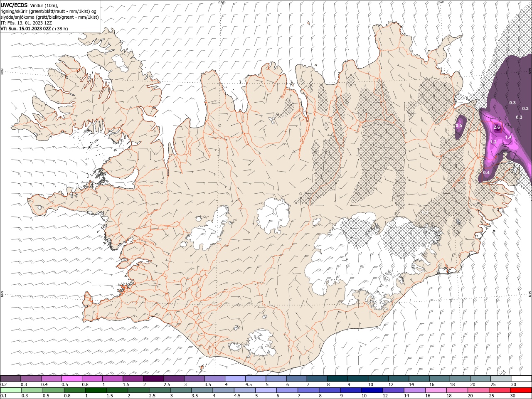
Task: Pick the light pink swatch near the lower legend's end
Action: [436, 390]
